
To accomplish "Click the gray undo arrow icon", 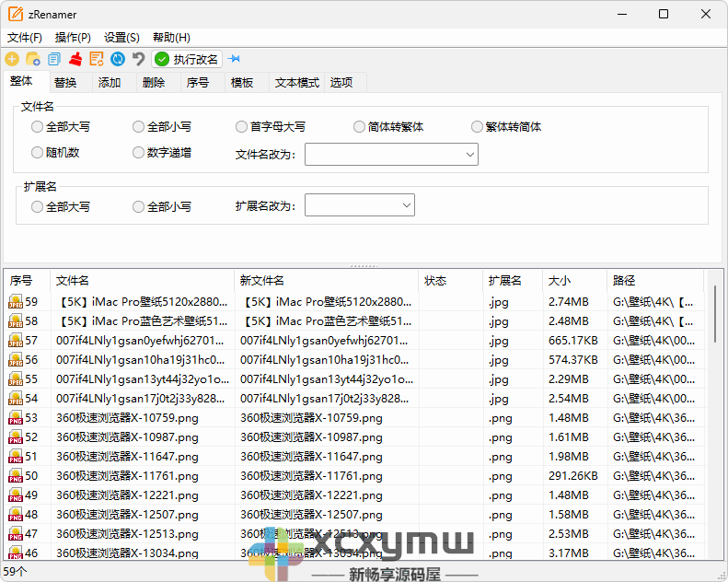I will click(x=138, y=59).
